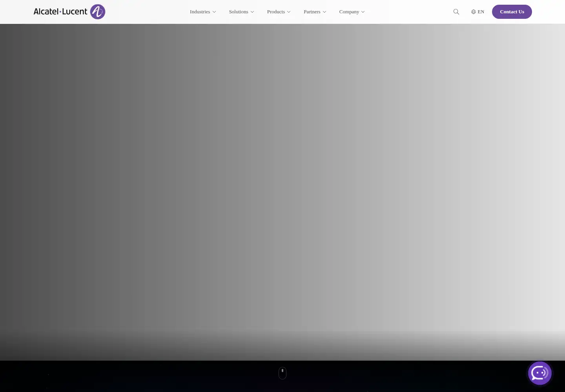Click the Alcatel-Lucent logo
Screen dimensions: 565x392
coord(69,12)
